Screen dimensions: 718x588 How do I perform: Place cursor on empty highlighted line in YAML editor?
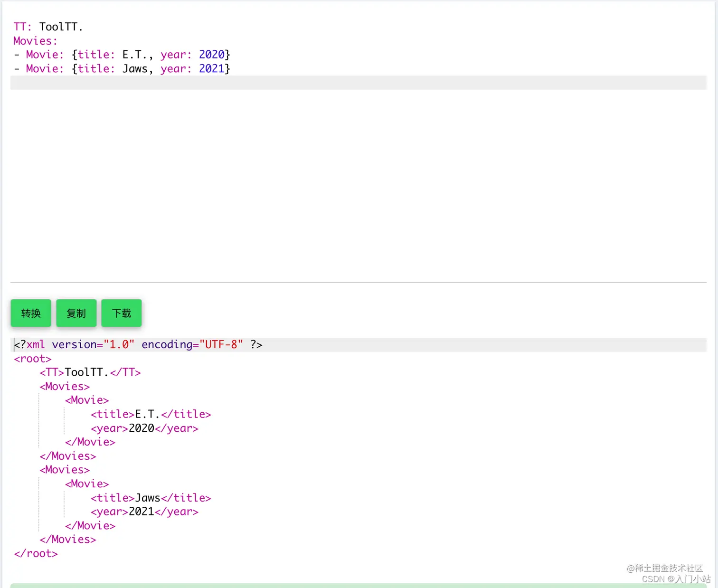point(359,83)
